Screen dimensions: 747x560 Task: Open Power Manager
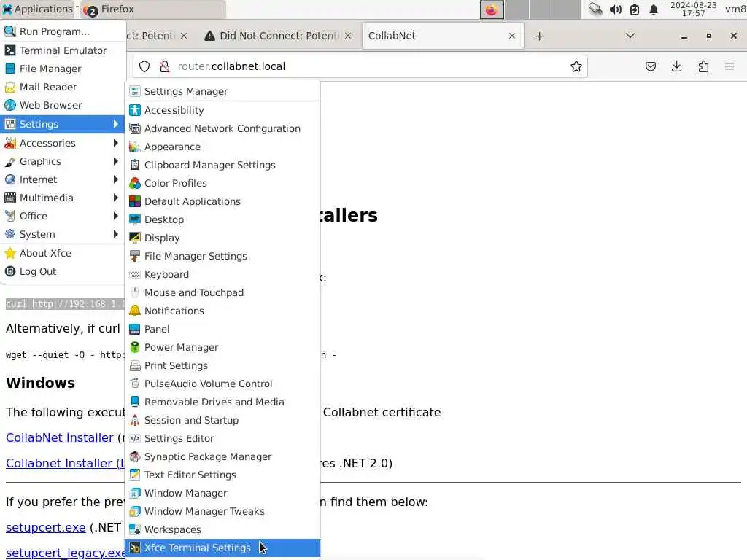(x=222, y=347)
